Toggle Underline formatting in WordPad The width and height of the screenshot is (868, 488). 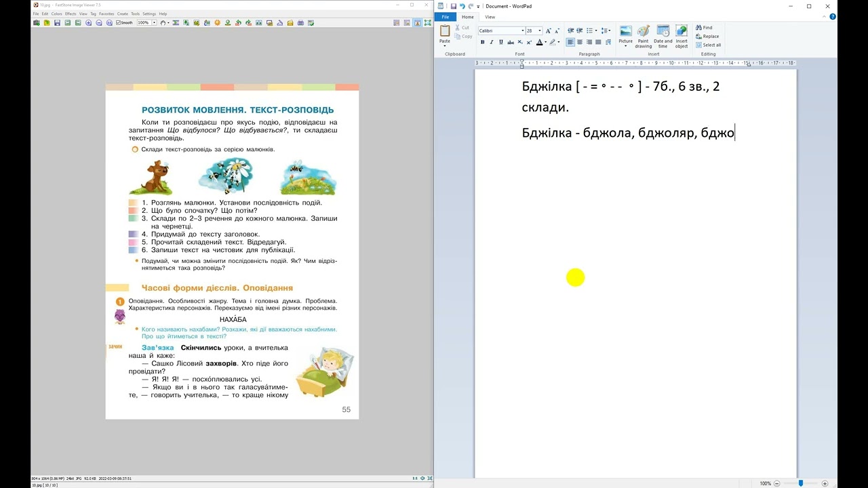pyautogui.click(x=501, y=42)
